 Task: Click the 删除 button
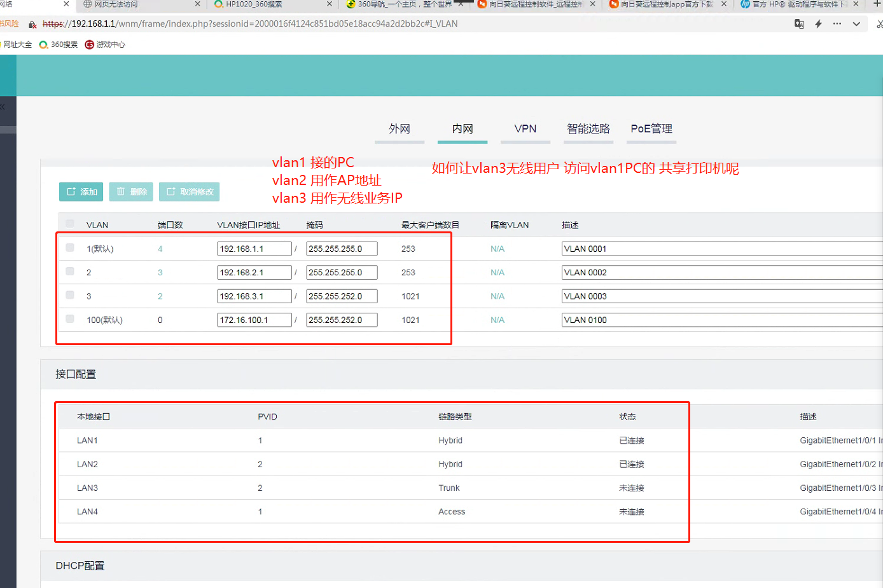[131, 192]
